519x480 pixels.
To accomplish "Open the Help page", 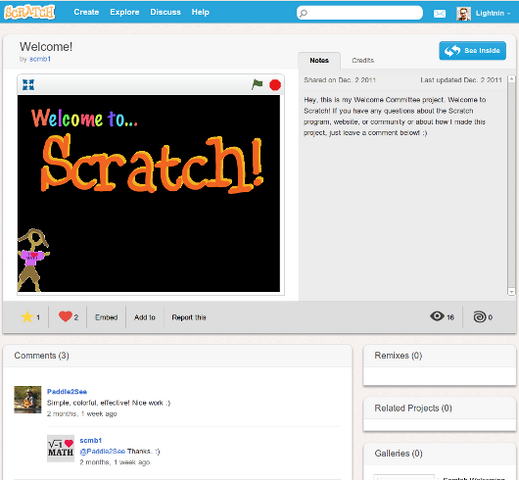I will [x=200, y=12].
